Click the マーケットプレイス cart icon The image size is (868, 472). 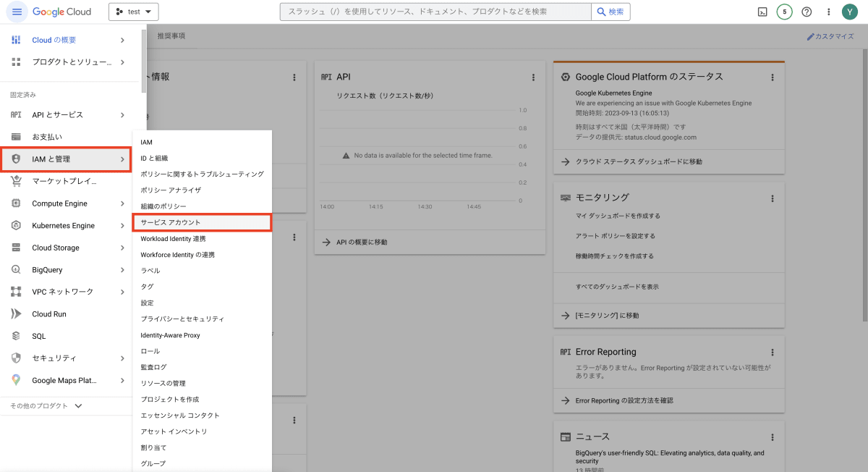point(17,181)
